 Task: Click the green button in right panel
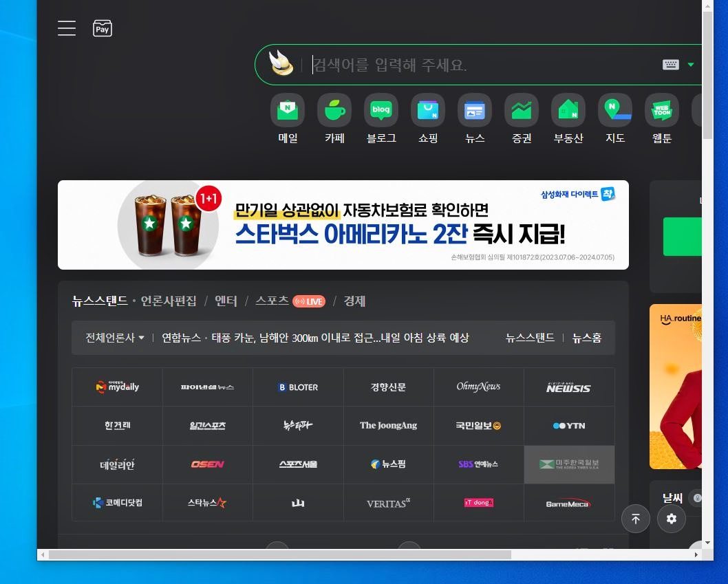pos(683,237)
